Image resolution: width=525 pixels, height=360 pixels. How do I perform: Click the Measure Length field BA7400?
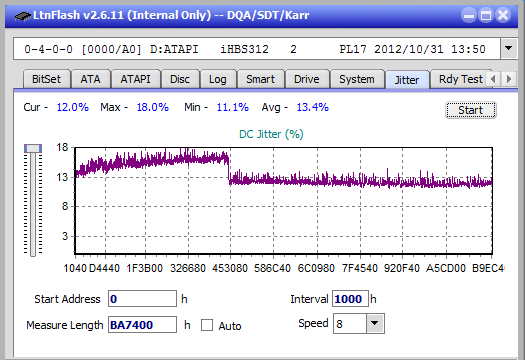(142, 325)
